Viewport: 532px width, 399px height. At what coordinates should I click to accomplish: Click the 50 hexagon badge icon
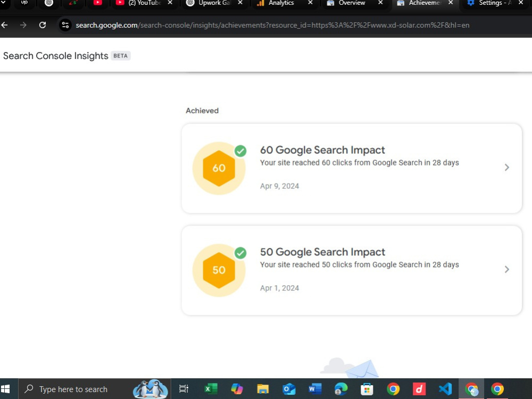click(219, 270)
